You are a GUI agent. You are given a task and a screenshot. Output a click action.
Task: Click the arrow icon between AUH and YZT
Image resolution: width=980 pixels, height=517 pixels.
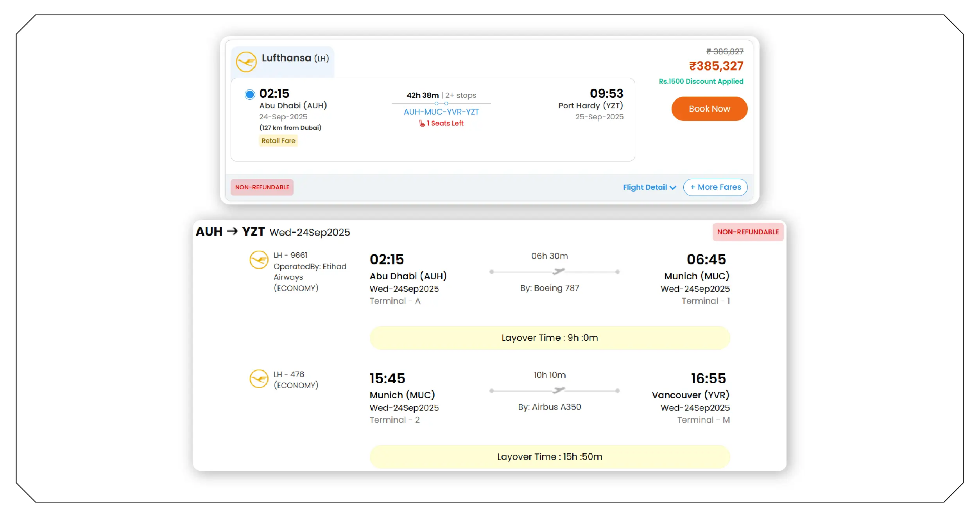click(232, 232)
